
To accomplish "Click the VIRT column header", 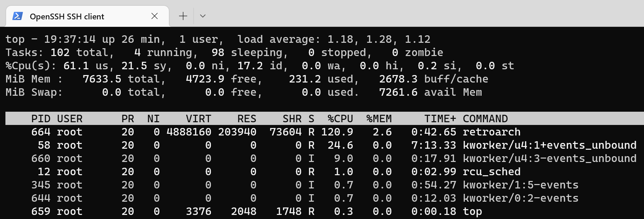I will pos(198,118).
